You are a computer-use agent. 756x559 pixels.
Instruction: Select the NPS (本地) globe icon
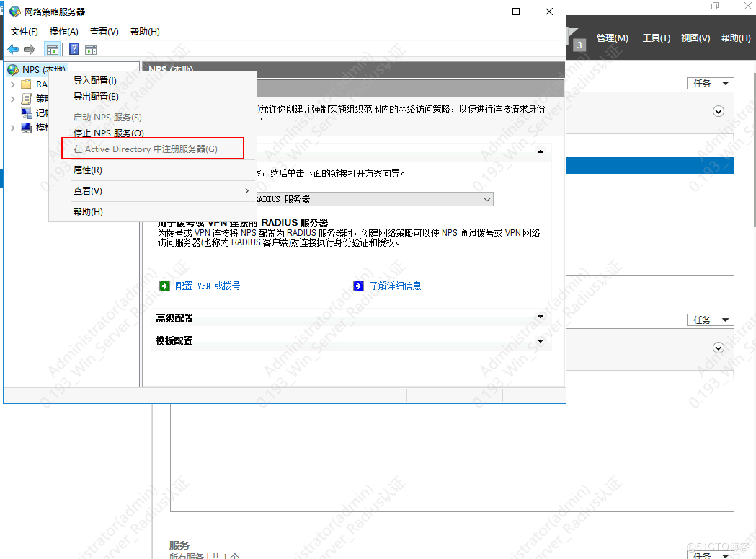pyautogui.click(x=13, y=70)
